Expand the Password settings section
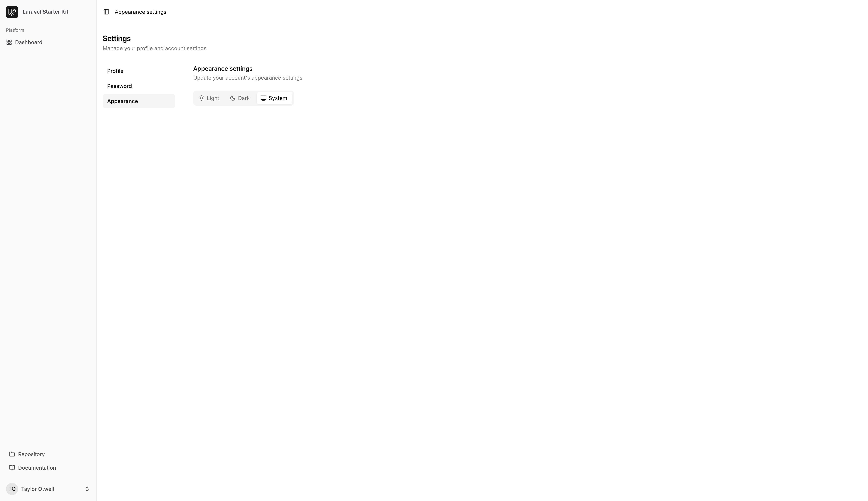Viewport: 868px width, 501px height. click(x=119, y=86)
